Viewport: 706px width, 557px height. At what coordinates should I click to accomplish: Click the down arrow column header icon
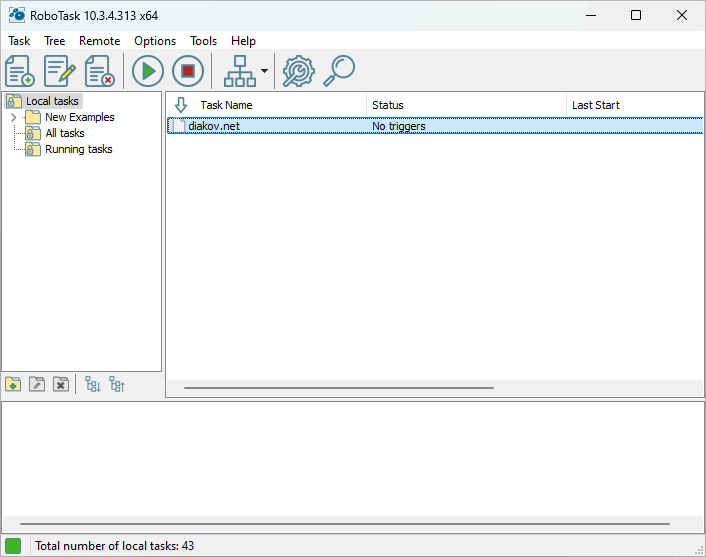181,105
